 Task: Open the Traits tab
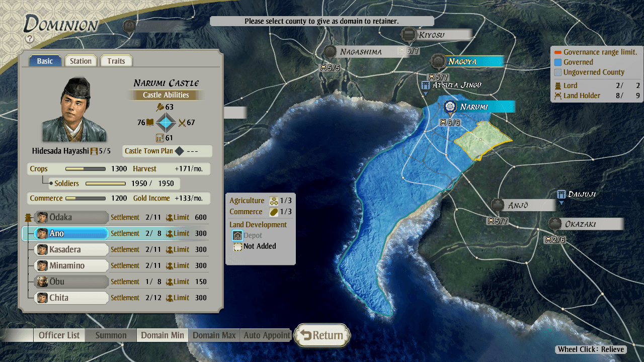coord(116,61)
